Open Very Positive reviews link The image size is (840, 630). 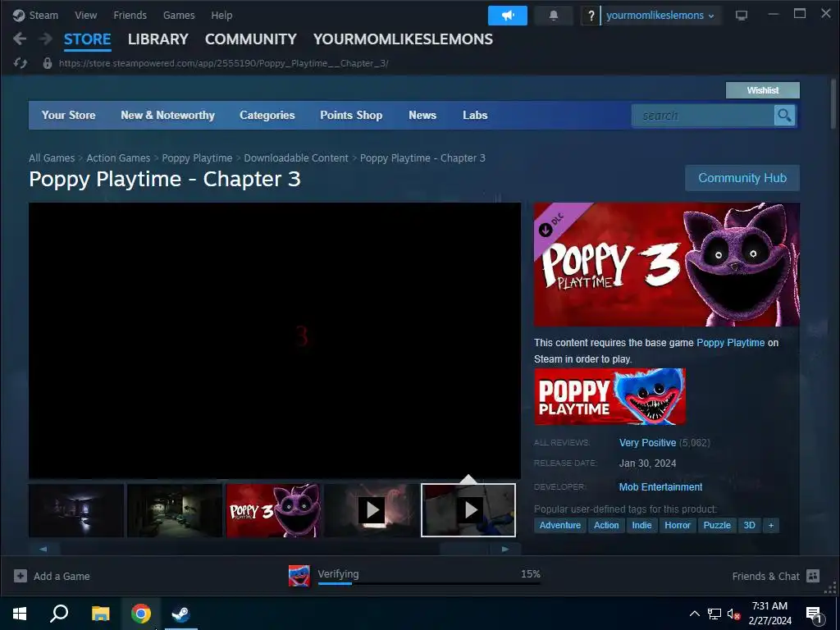pyautogui.click(x=647, y=442)
